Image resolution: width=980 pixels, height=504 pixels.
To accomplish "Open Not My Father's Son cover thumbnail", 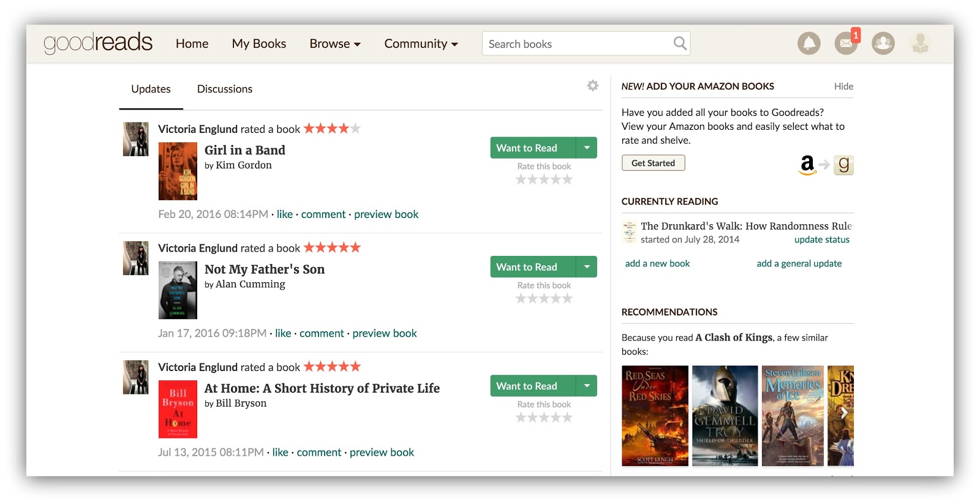I will point(178,290).
